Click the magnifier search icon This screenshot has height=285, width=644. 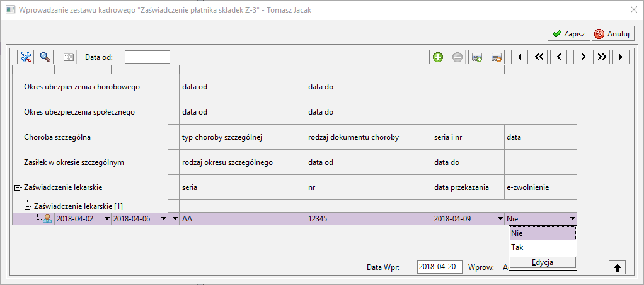45,57
